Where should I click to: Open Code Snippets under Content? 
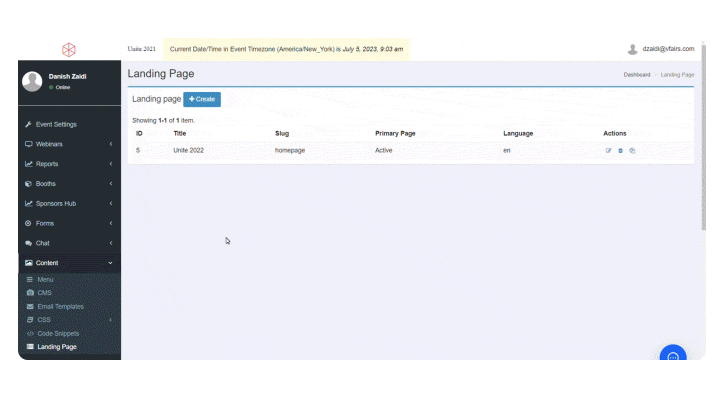click(69, 333)
